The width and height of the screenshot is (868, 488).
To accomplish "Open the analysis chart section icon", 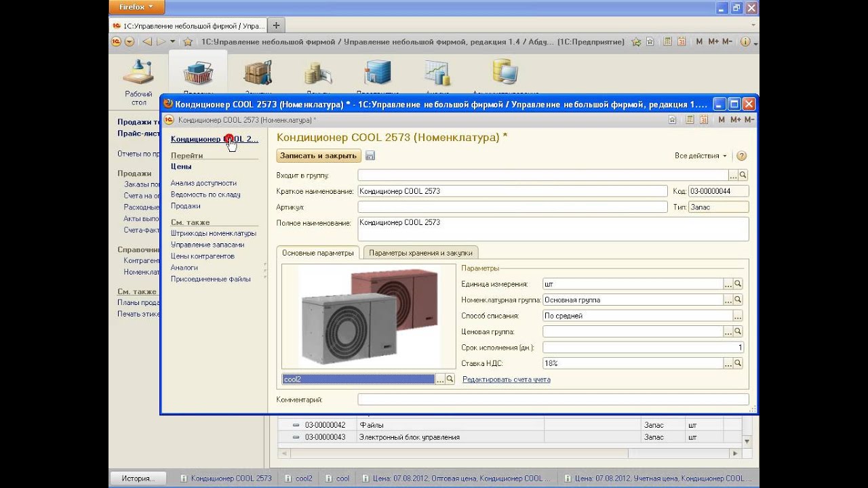I will tap(437, 74).
